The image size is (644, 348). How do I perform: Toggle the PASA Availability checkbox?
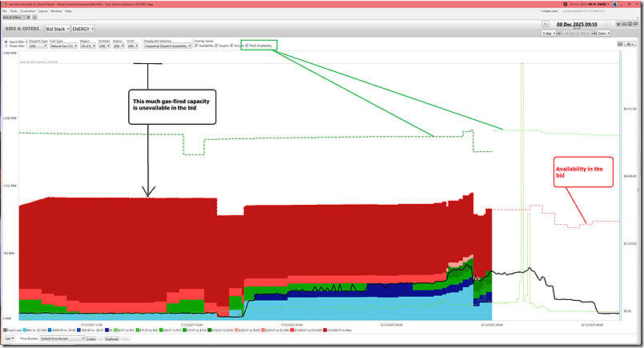(x=248, y=46)
